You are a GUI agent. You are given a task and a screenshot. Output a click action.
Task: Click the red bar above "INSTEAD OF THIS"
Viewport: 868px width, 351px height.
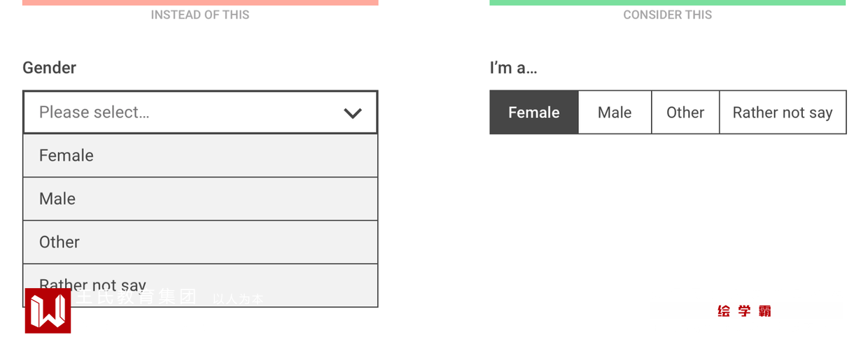(x=200, y=2)
